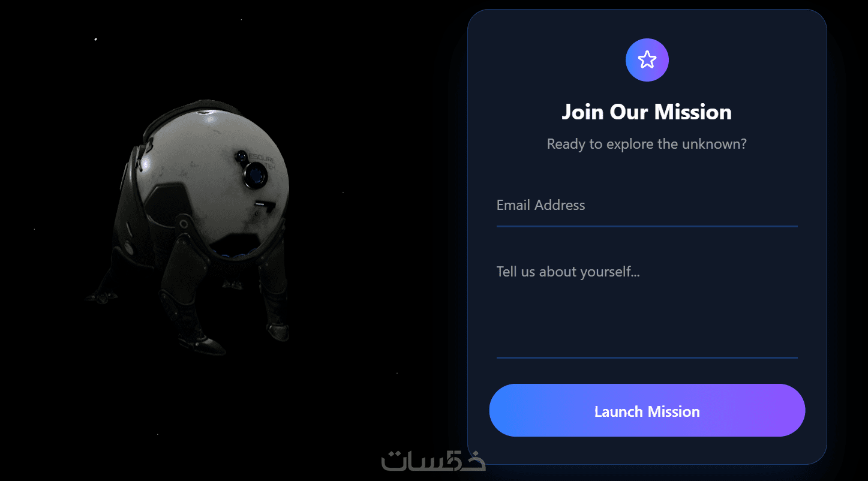Viewport: 868px width, 481px height.
Task: Click the star icon above the form
Action: pyautogui.click(x=647, y=60)
